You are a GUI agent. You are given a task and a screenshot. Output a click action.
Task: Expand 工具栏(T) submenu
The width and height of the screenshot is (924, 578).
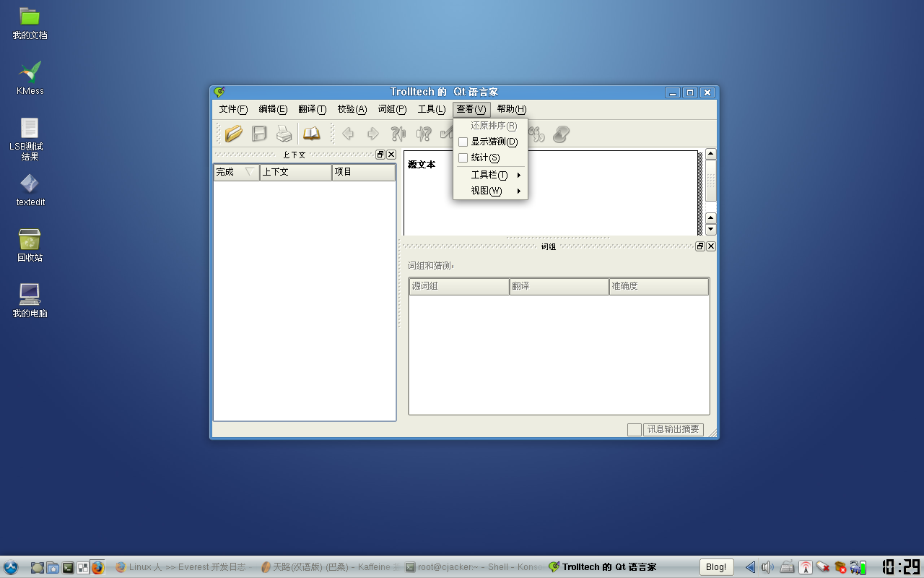[x=490, y=175]
